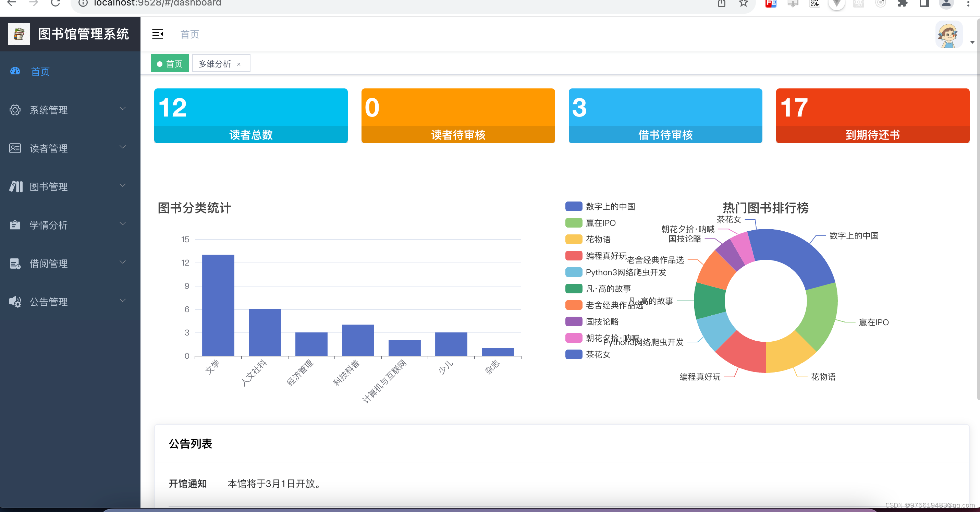Click the books icon for 图书管理

coord(16,186)
